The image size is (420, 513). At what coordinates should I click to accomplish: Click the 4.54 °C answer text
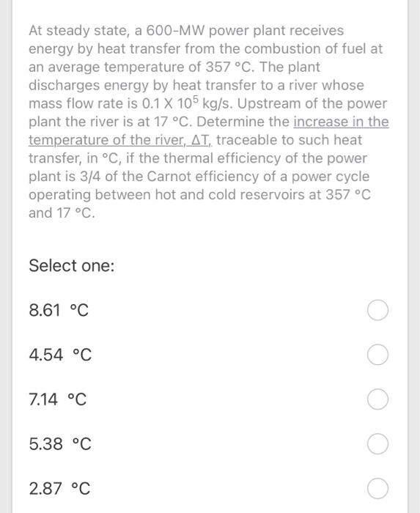click(x=60, y=355)
